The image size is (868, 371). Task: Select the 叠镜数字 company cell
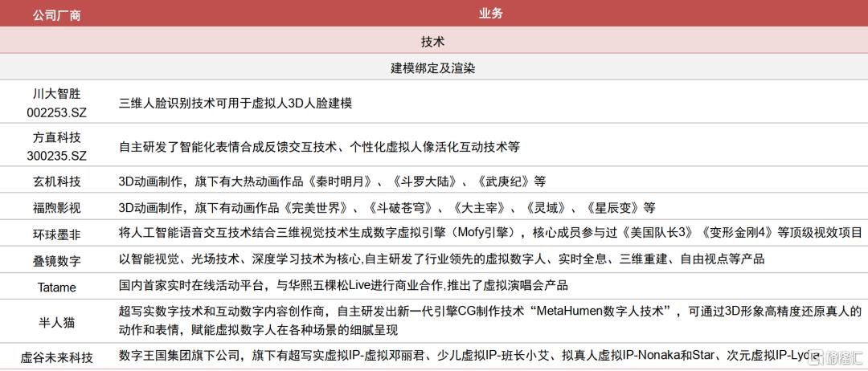click(57, 260)
